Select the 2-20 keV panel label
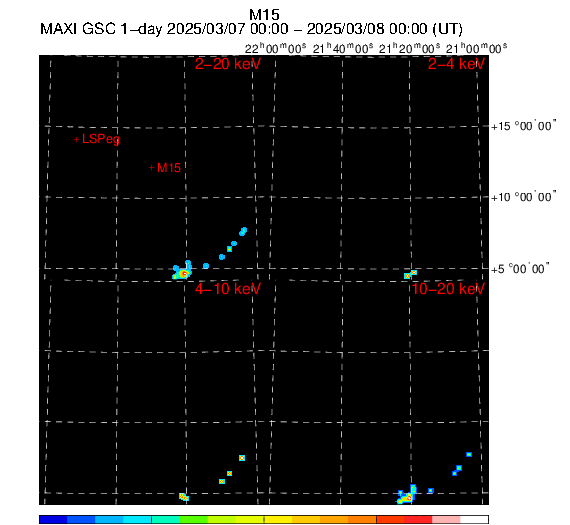 (x=228, y=64)
